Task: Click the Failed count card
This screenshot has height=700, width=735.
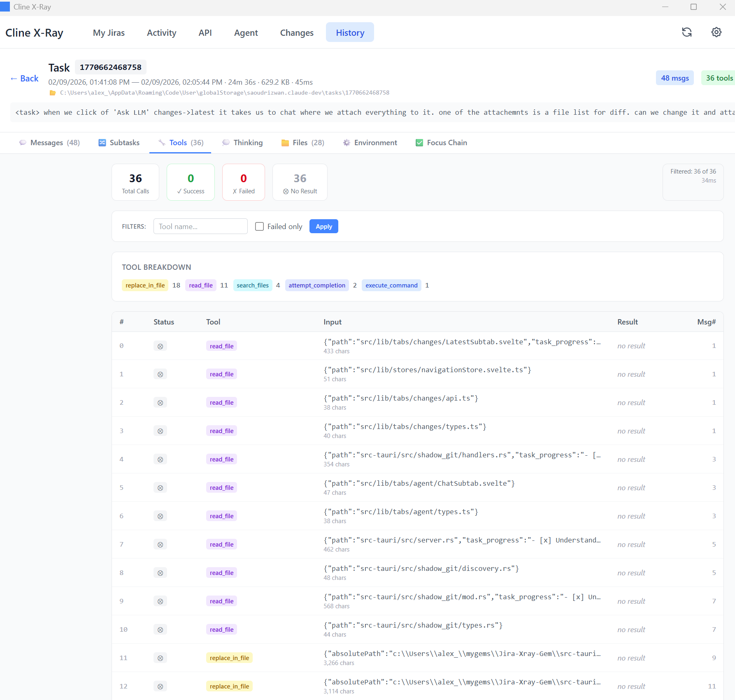Action: point(244,182)
